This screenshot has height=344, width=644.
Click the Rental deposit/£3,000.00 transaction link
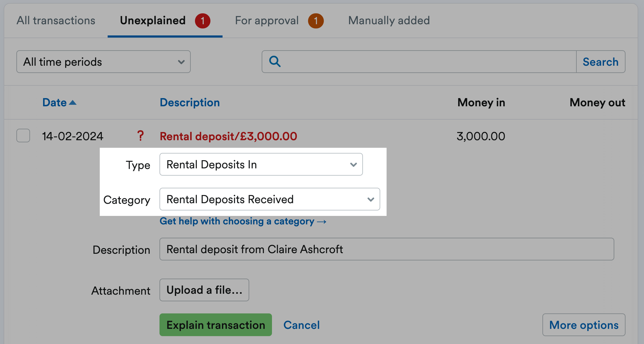228,136
